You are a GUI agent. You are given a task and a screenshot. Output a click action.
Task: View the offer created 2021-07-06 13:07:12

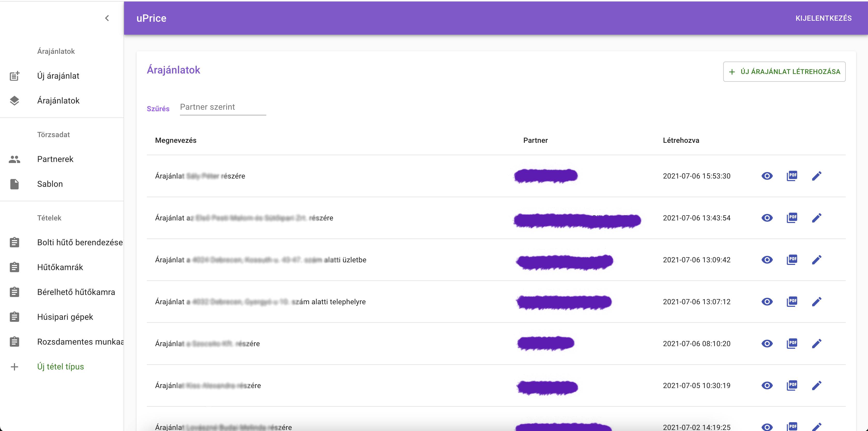(767, 302)
